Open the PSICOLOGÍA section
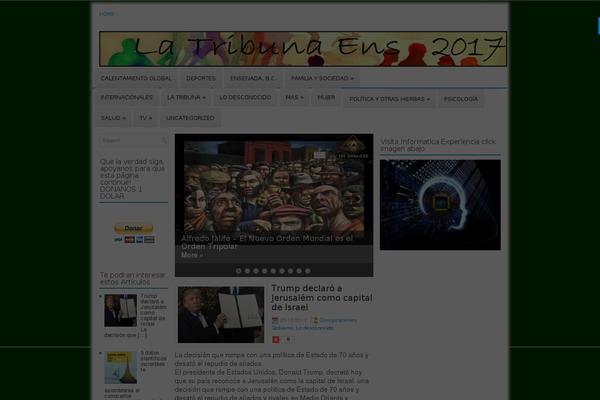The height and width of the screenshot is (400, 600). click(461, 99)
